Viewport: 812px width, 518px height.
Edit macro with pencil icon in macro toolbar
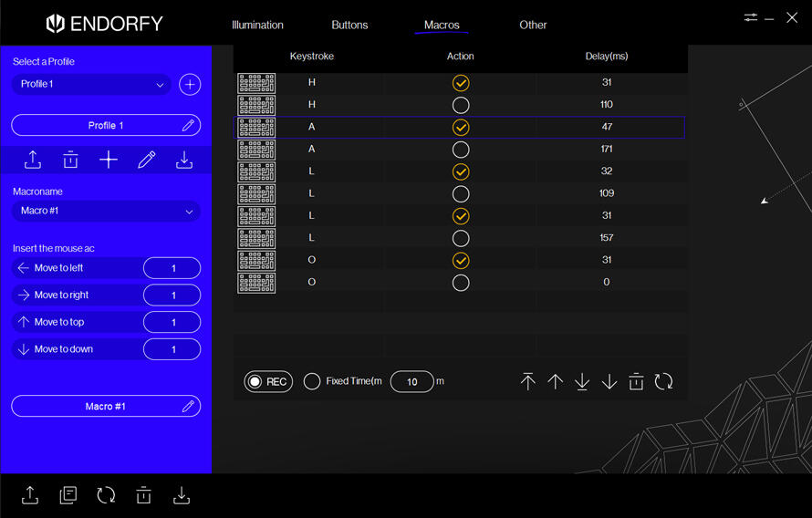coord(147,160)
